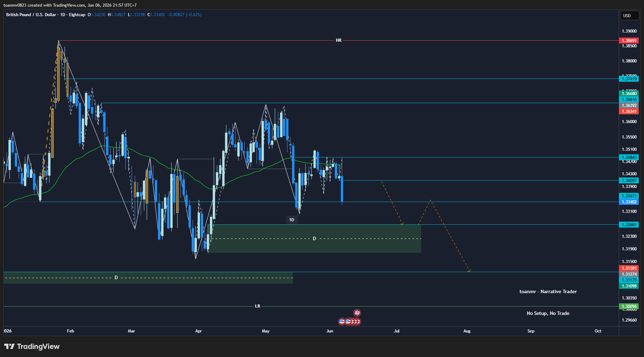
Task: Click the 1D callout label on chart
Action: (x=292, y=220)
